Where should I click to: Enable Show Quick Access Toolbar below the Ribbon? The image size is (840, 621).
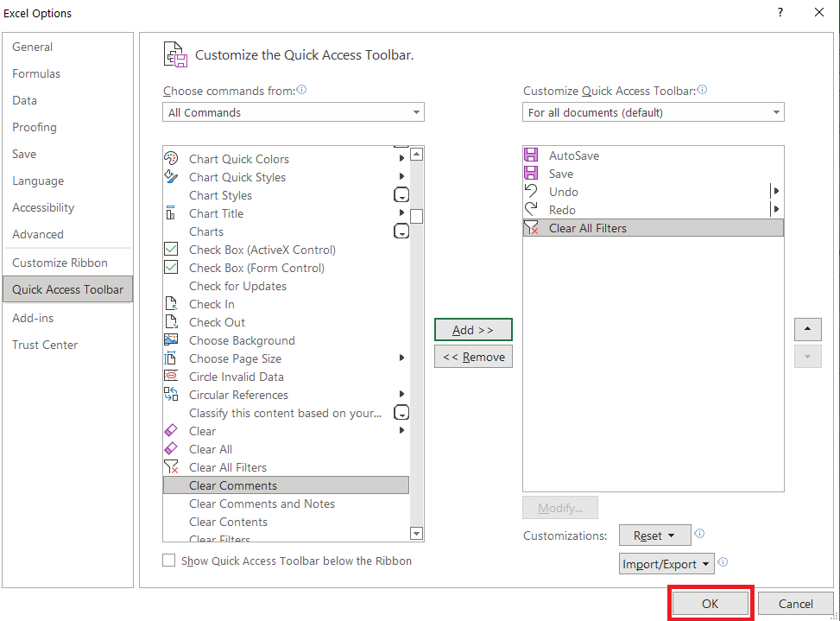(168, 561)
